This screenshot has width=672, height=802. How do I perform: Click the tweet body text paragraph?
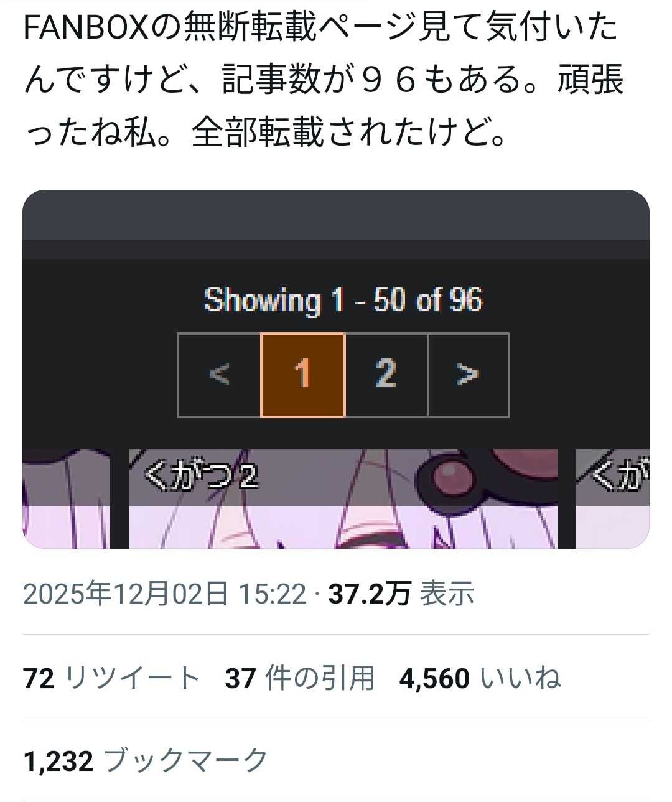coord(324,80)
